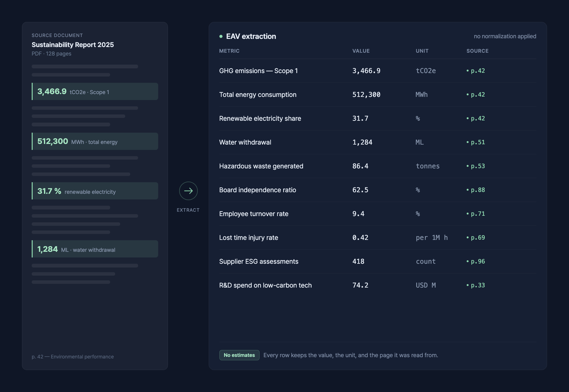Click the 'USD M' unit cell

click(426, 285)
